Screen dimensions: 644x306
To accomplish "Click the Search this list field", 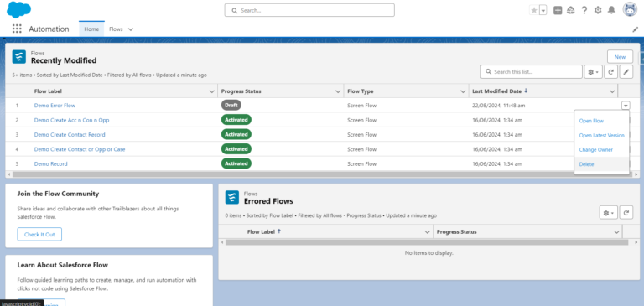I will pos(532,72).
